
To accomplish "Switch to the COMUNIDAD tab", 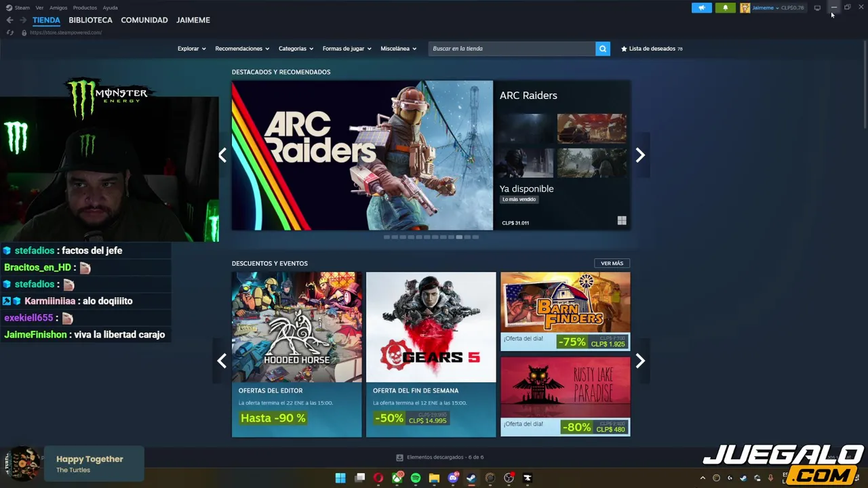I will [144, 20].
